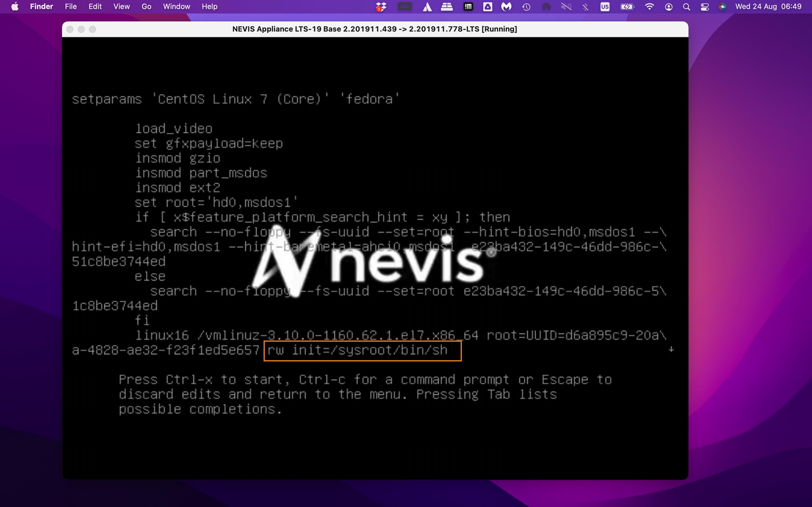The width and height of the screenshot is (812, 507).
Task: Expand the Control Center panel
Action: [705, 7]
